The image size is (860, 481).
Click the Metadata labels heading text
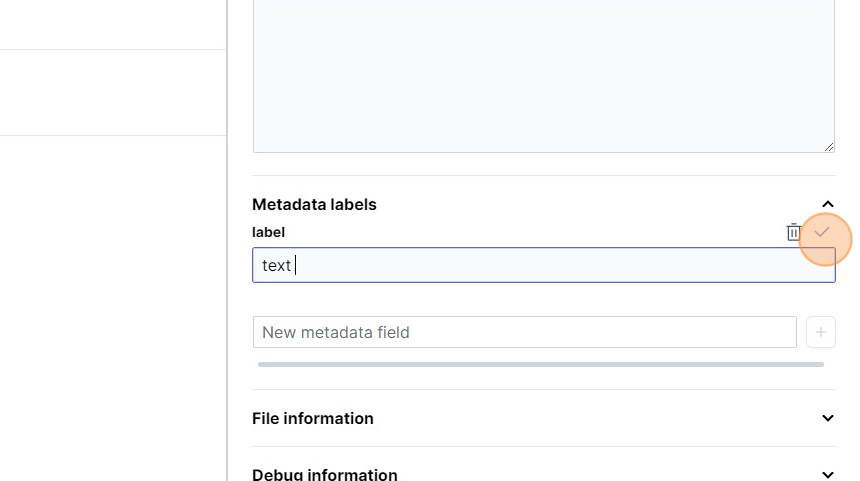point(314,205)
